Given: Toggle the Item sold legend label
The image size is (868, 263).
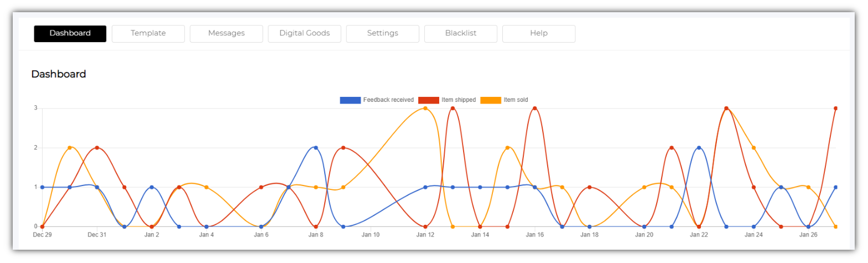Looking at the screenshot, I should click(516, 100).
